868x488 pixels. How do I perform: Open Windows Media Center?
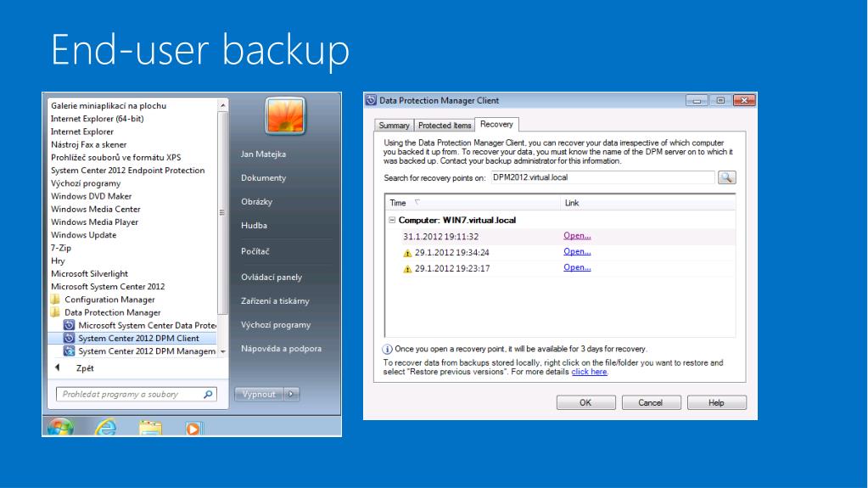pos(96,209)
